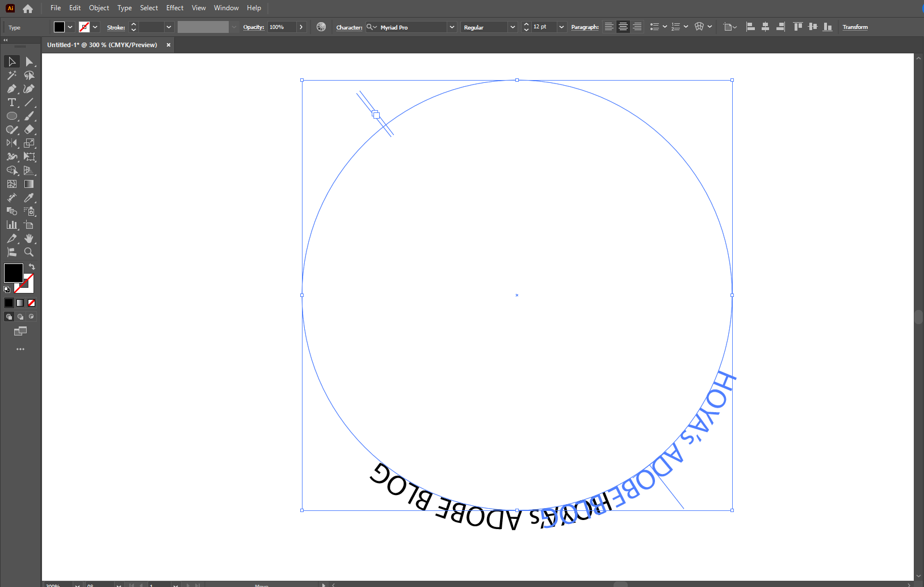Go to Illustrator Home screen
The image size is (924, 587).
click(x=28, y=9)
